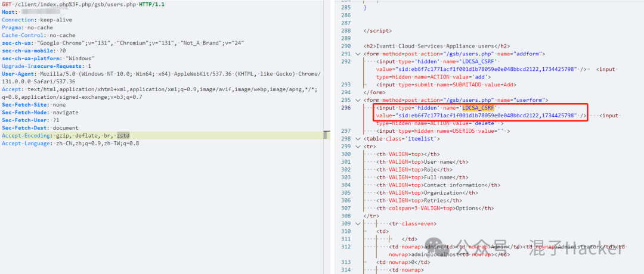Image resolution: width=644 pixels, height=274 pixels.
Task: Click the sec-ch-ua-mobile: ?0 header
Action: (34, 51)
